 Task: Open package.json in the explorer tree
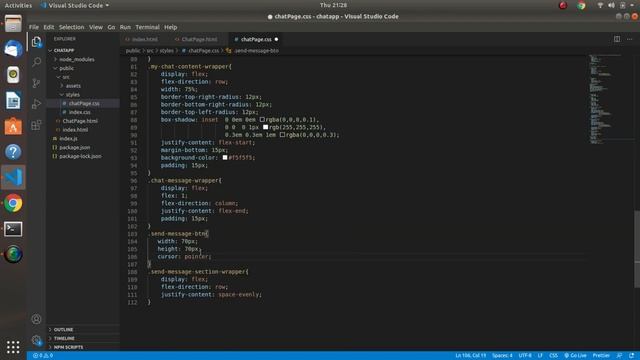tap(75, 147)
